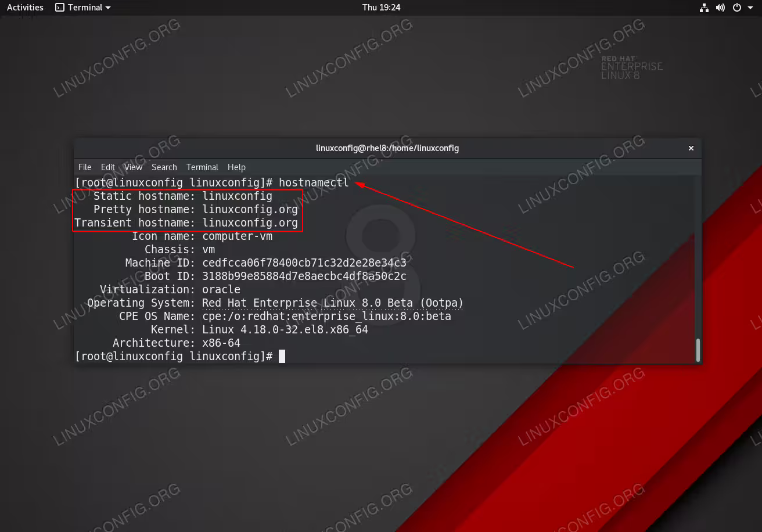Click the CPE OS Name value
This screenshot has width=762, height=532.
pyautogui.click(x=326, y=316)
